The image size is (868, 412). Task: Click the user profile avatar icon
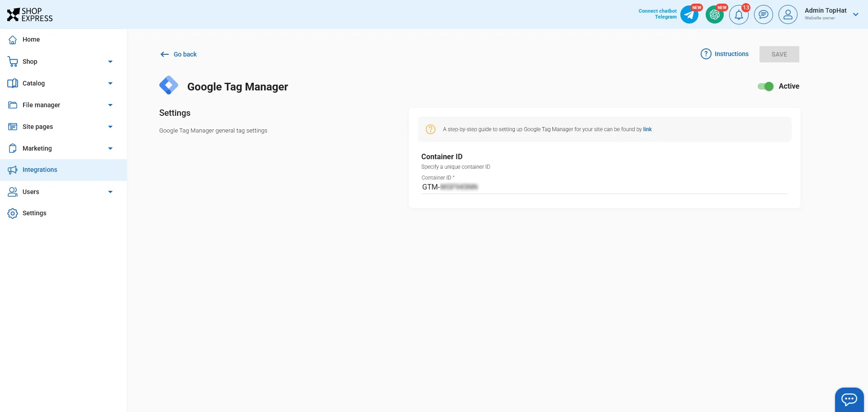(x=788, y=14)
